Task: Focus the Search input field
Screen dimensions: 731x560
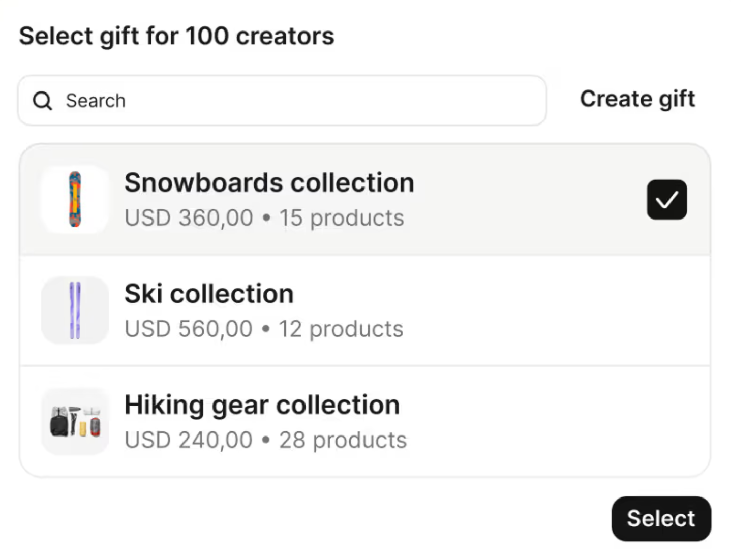Action: (305, 101)
